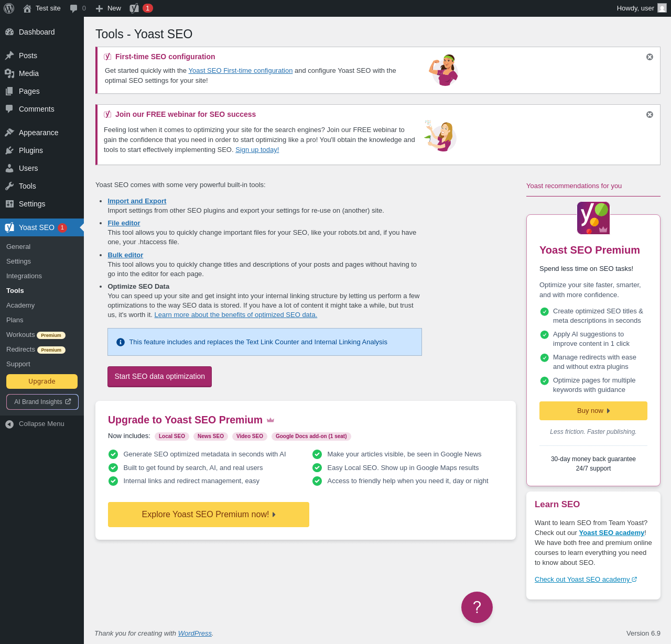Viewport: 671px width, 644px height.
Task: Open the WordPress logo menu
Action: (9, 8)
